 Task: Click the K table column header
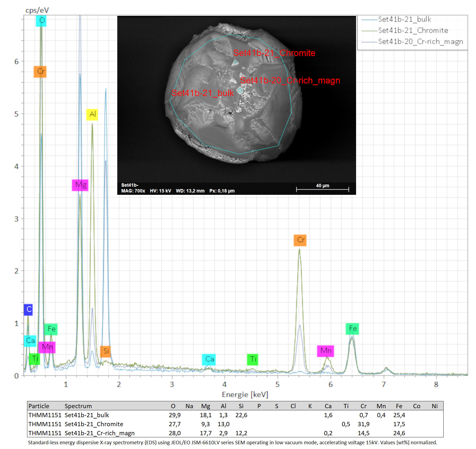coord(310,406)
